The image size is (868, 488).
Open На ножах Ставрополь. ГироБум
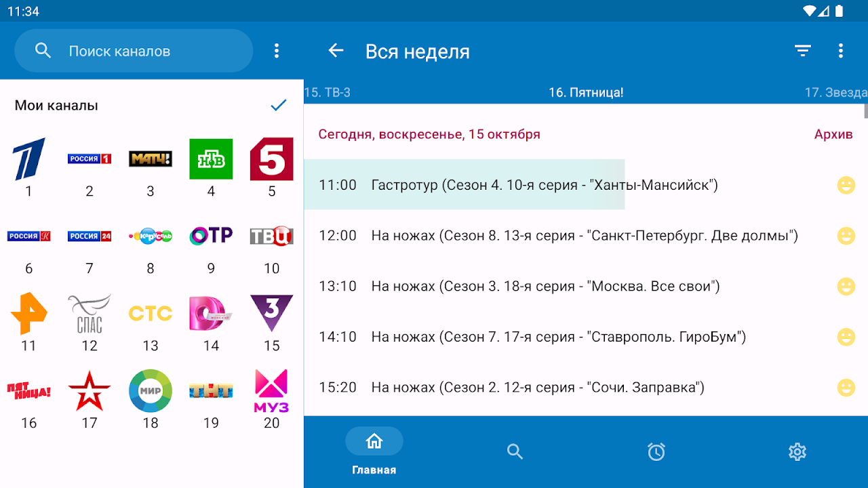tap(586, 337)
